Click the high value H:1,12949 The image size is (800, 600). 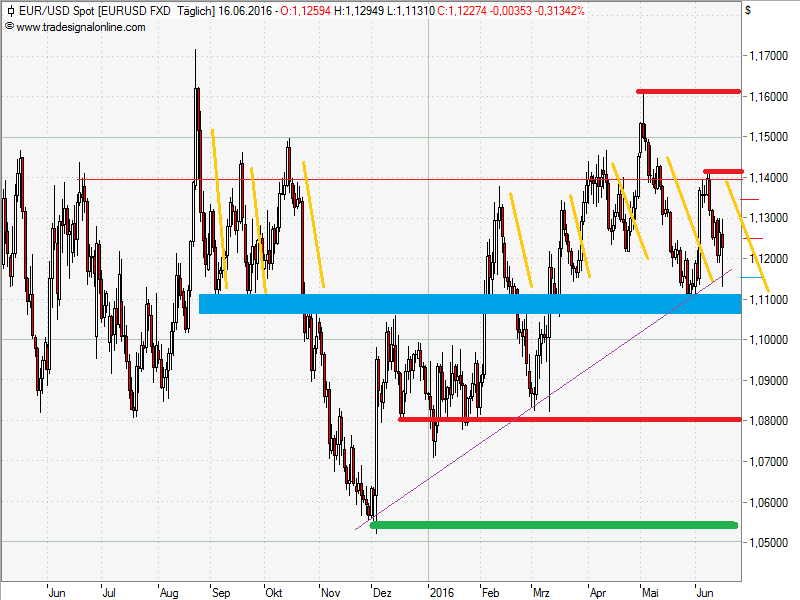tap(359, 11)
